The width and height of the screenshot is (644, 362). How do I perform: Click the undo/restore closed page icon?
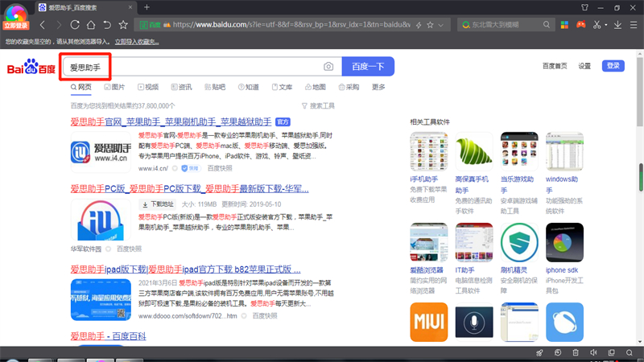pyautogui.click(x=107, y=25)
